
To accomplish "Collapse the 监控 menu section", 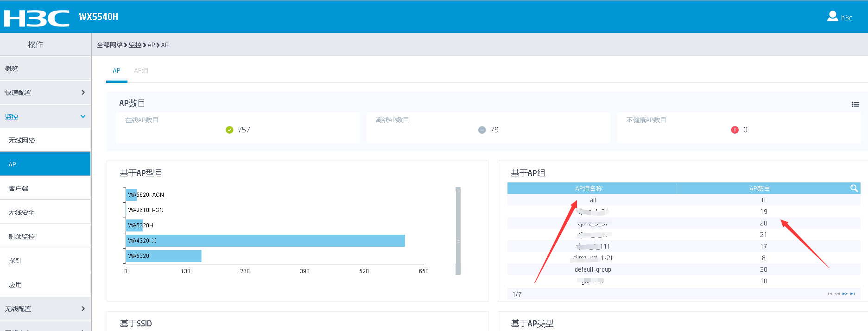I will 45,116.
